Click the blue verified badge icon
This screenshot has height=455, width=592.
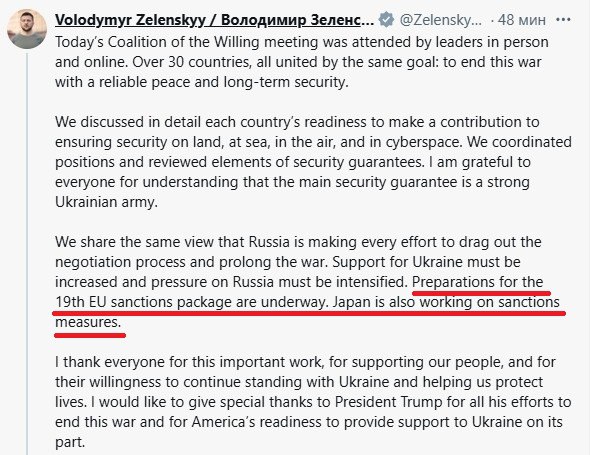[x=386, y=19]
